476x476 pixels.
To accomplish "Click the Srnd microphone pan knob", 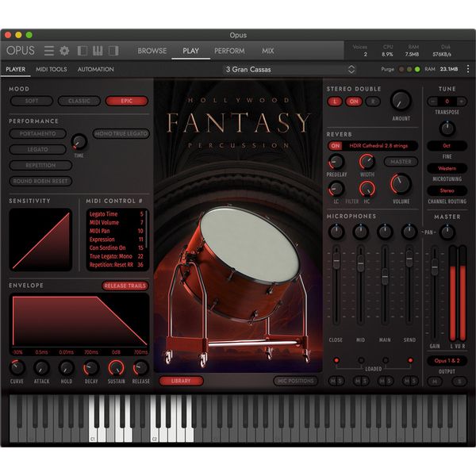I will pyautogui.click(x=409, y=232).
